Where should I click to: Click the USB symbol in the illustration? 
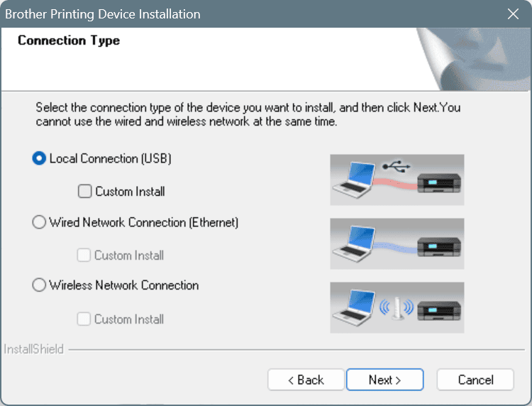[397, 168]
